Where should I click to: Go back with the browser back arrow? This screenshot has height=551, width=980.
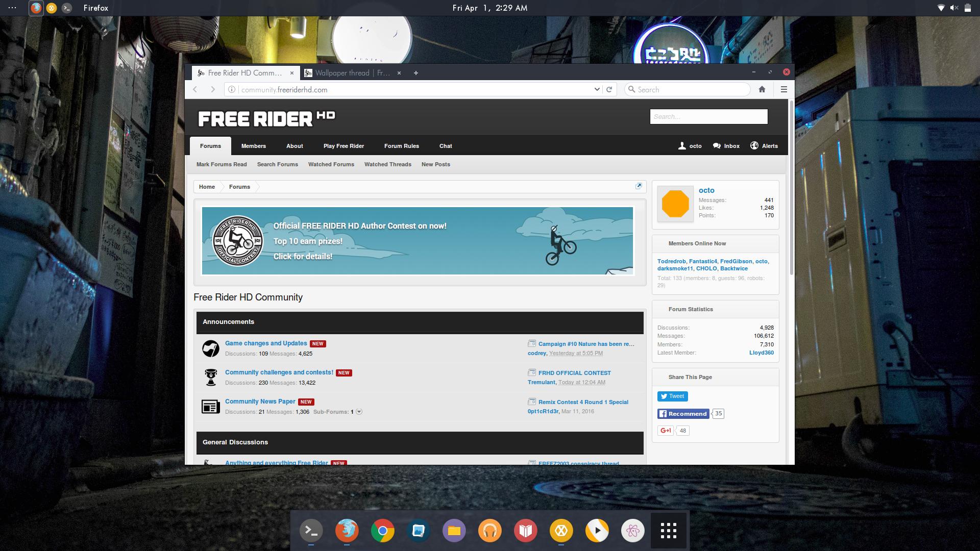coord(195,89)
